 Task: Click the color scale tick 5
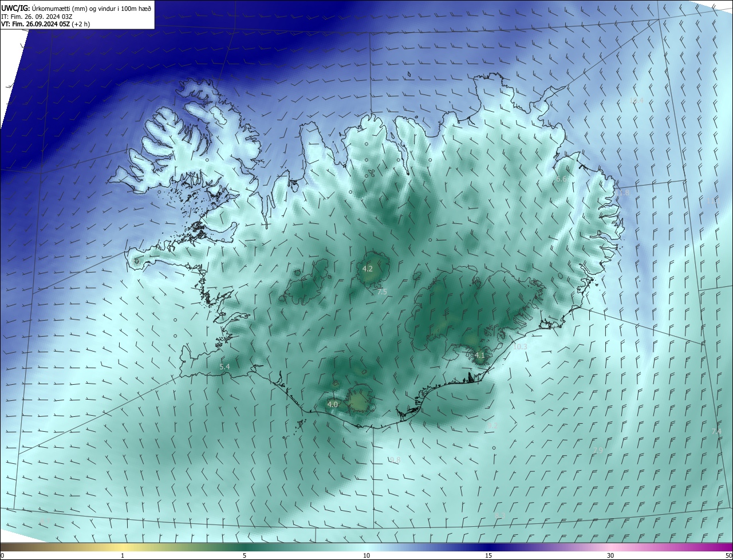(245, 555)
